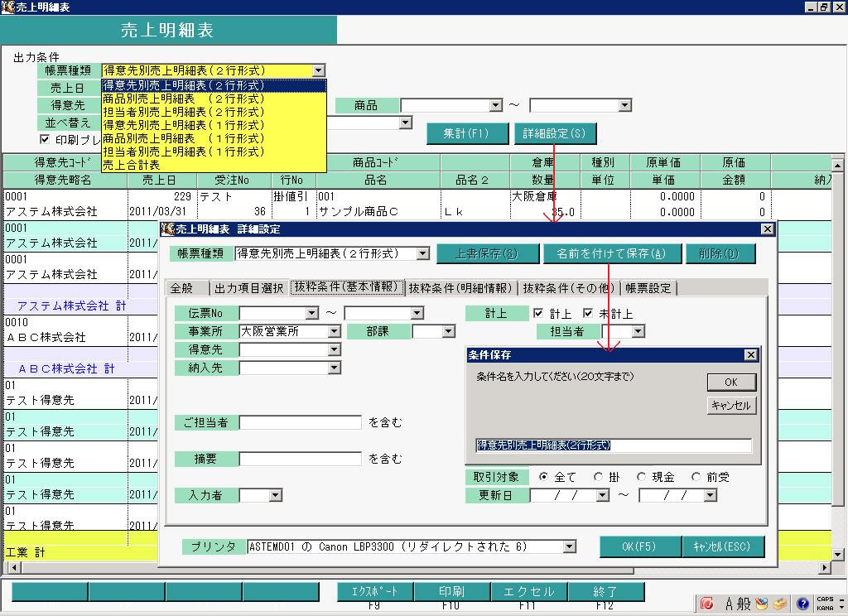Click the IME conversion mode '般' indicator

(744, 604)
